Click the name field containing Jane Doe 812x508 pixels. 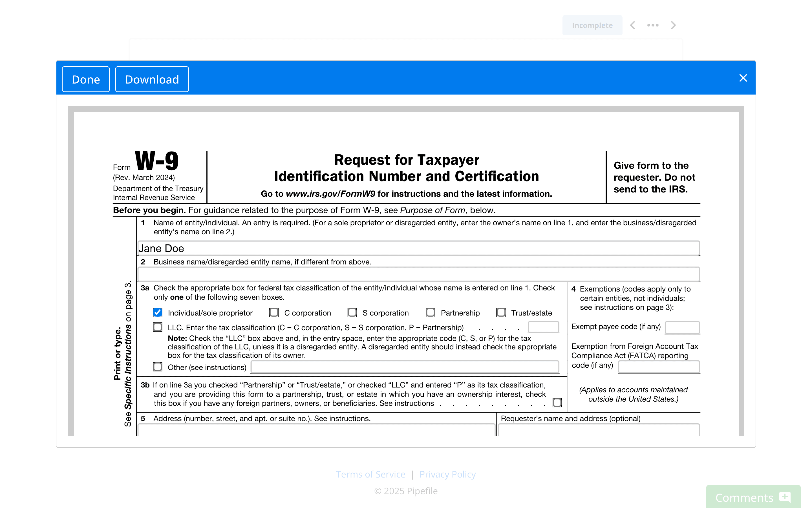tap(419, 248)
